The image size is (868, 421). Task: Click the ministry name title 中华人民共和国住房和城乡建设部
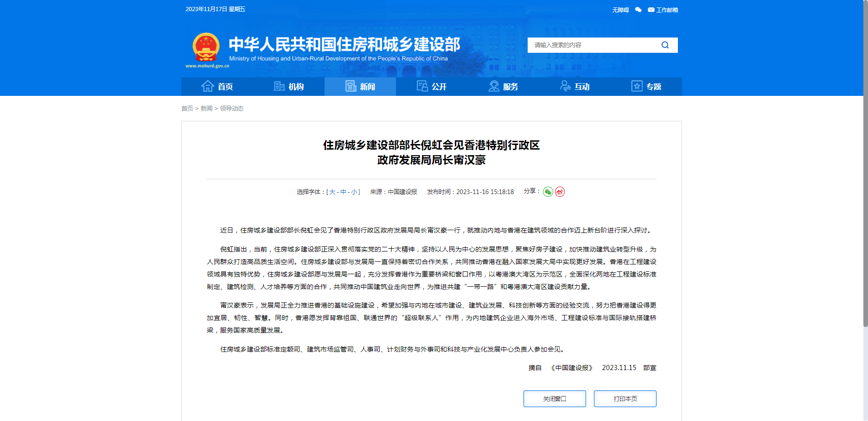pos(344,44)
